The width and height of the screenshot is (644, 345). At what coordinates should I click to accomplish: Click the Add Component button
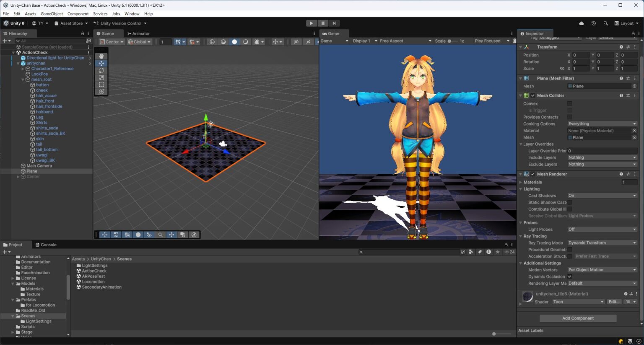tap(577, 318)
